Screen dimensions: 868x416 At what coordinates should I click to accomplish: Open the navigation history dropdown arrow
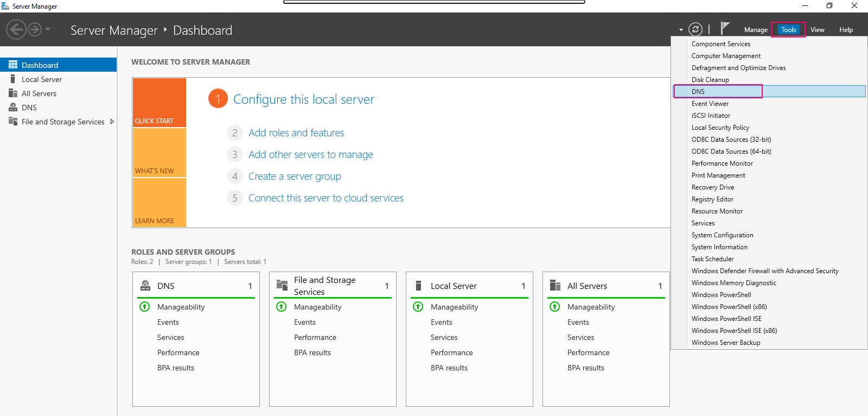tap(48, 29)
